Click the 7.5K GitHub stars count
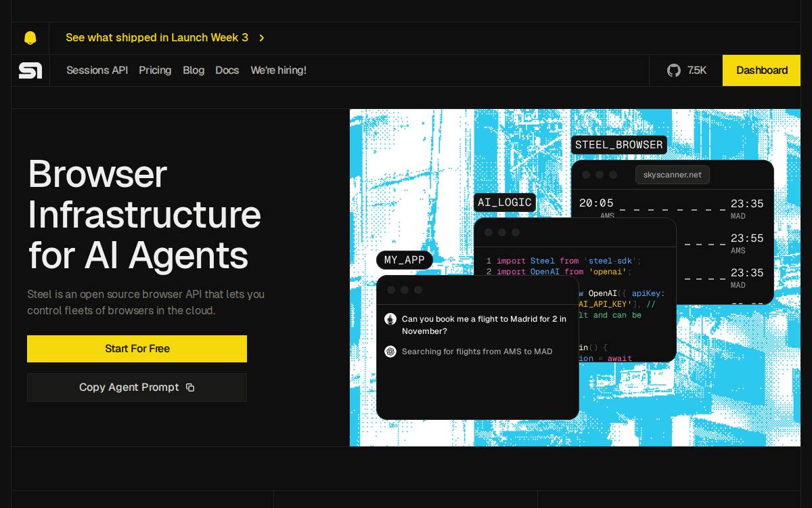 697,70
